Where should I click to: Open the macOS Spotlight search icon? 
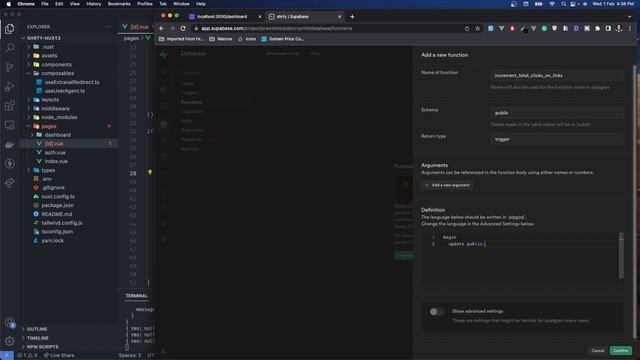point(563,4)
